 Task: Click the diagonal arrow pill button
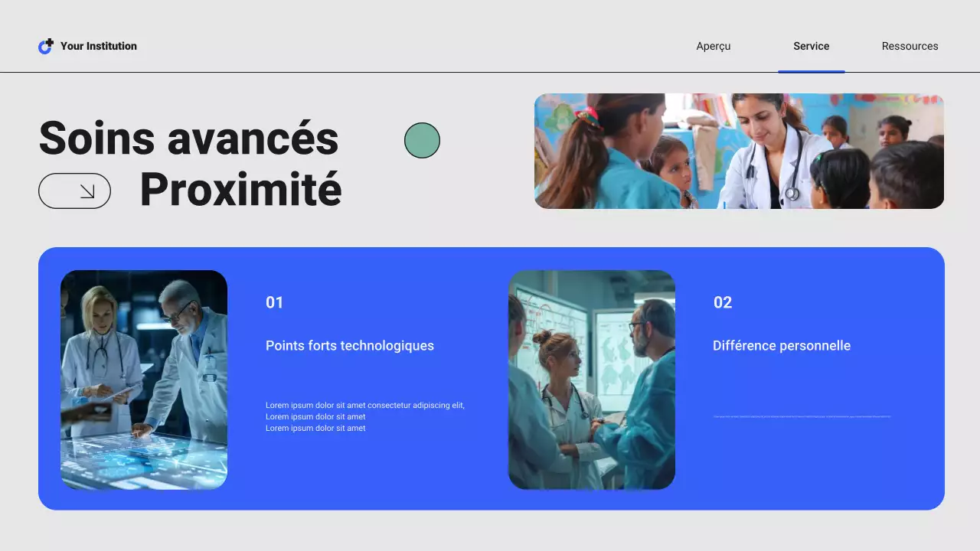click(74, 191)
